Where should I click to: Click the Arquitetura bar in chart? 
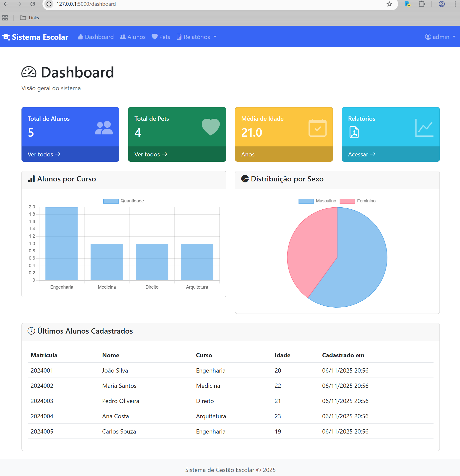(197, 262)
